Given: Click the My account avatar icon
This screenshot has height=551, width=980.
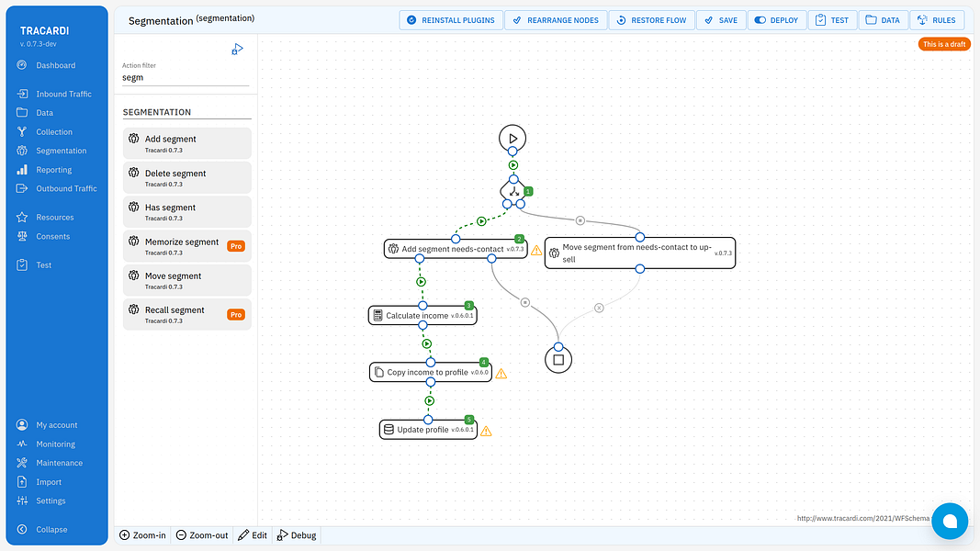Looking at the screenshot, I should pos(22,425).
